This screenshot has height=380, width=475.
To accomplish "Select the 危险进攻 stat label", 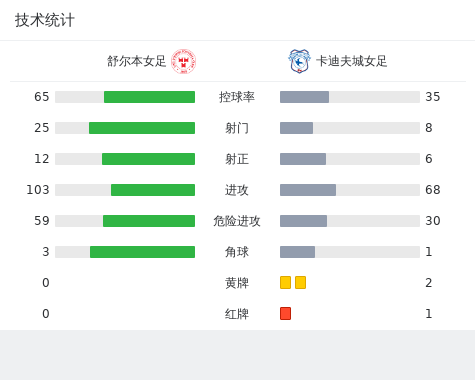I will point(237,221).
